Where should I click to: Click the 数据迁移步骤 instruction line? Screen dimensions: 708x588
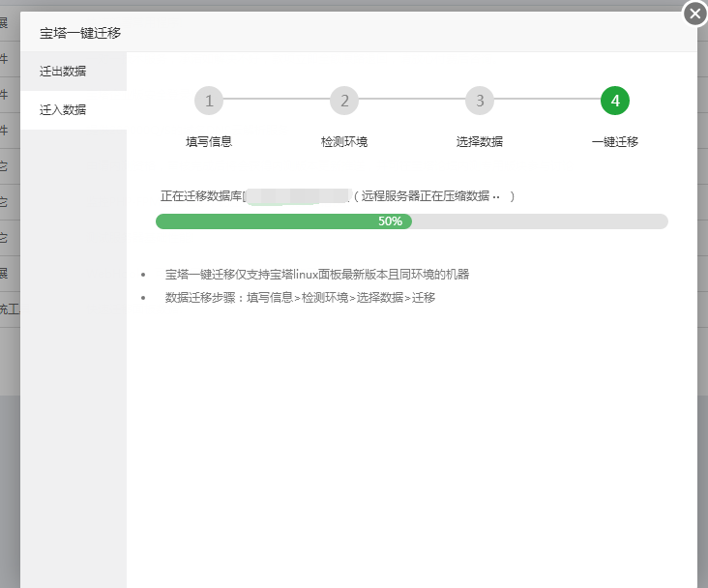[x=300, y=298]
